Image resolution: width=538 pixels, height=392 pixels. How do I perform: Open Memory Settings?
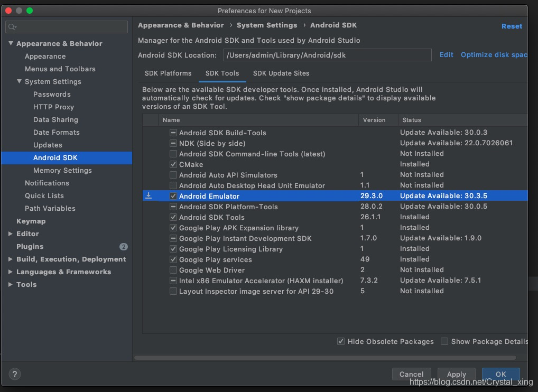pyautogui.click(x=62, y=171)
